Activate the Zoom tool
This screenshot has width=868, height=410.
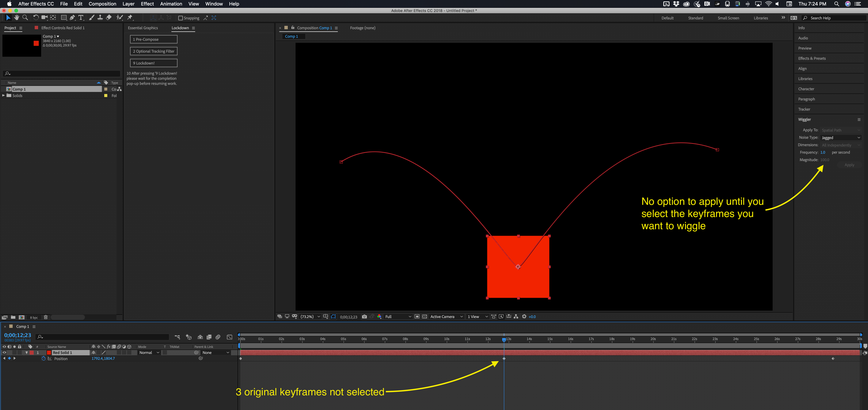[25, 17]
